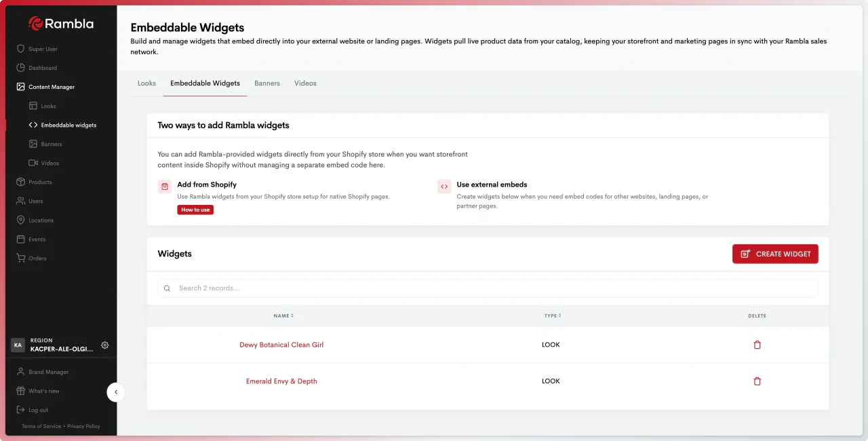Screen dimensions: 868x441
Task: Click the Add from Shopify bag icon
Action: tap(165, 187)
